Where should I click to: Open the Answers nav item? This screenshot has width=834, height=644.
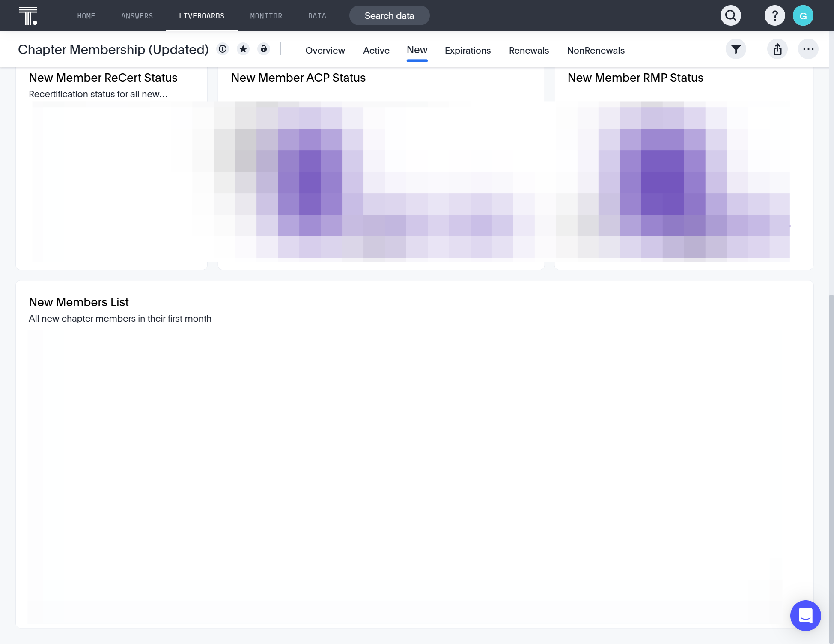tap(137, 16)
